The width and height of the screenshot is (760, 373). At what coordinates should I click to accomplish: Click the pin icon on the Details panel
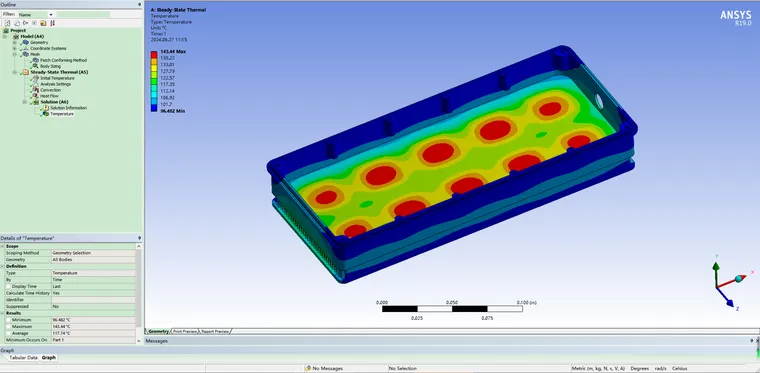(x=140, y=238)
